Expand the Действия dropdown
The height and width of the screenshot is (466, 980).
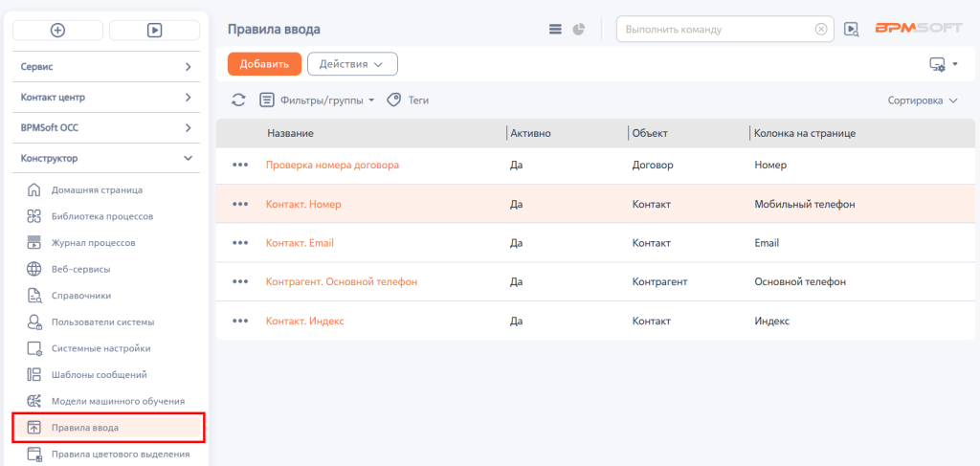[x=352, y=64]
